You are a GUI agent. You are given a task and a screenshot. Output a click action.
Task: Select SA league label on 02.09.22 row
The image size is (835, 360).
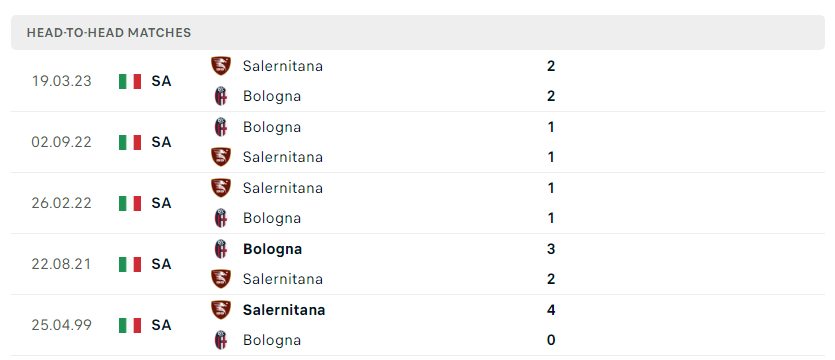[161, 142]
